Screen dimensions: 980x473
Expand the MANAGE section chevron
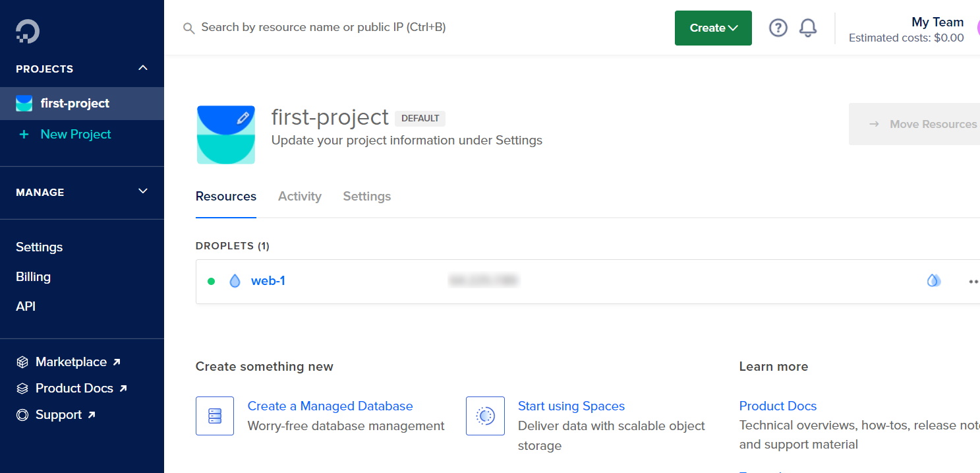coord(143,191)
